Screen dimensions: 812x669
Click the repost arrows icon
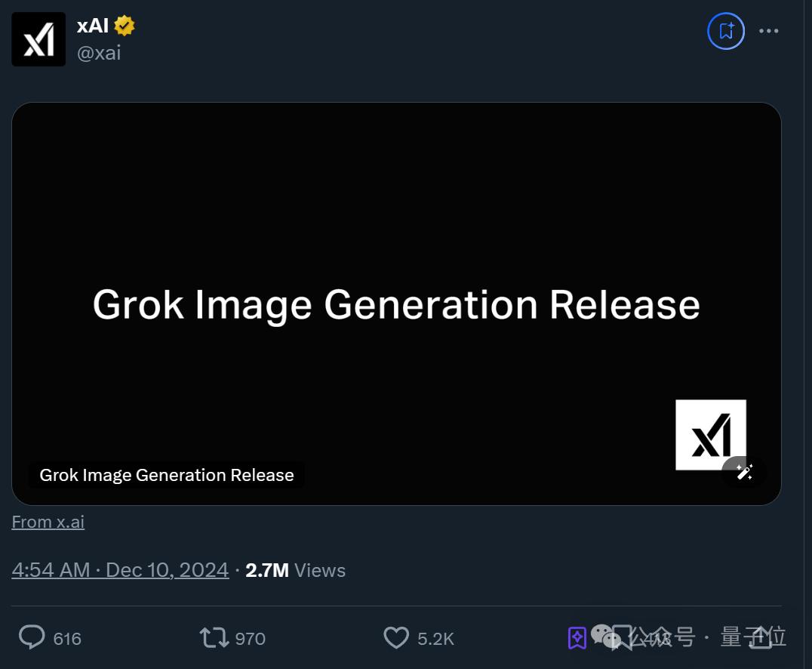coord(214,638)
